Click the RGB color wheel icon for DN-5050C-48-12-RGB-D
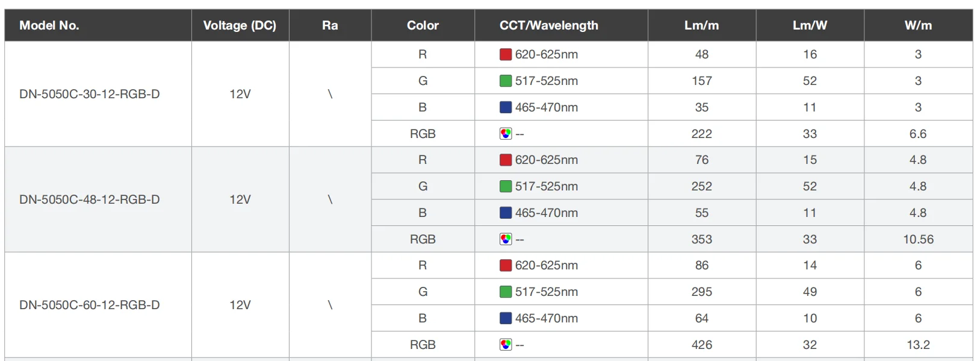Viewport: 980px width, 361px height. [506, 239]
